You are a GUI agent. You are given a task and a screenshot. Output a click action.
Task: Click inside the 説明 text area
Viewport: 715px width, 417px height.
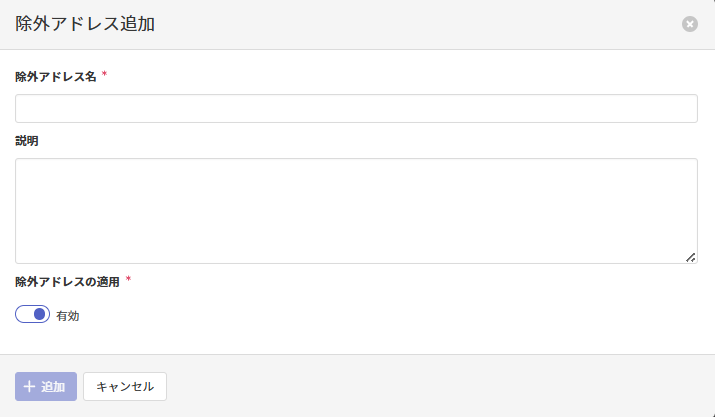(356, 210)
